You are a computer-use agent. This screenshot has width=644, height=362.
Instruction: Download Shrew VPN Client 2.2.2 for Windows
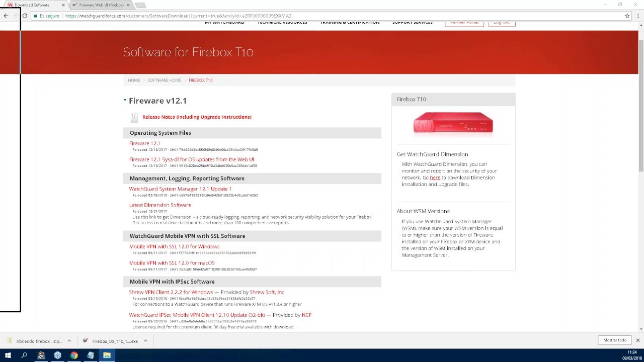pos(171,292)
